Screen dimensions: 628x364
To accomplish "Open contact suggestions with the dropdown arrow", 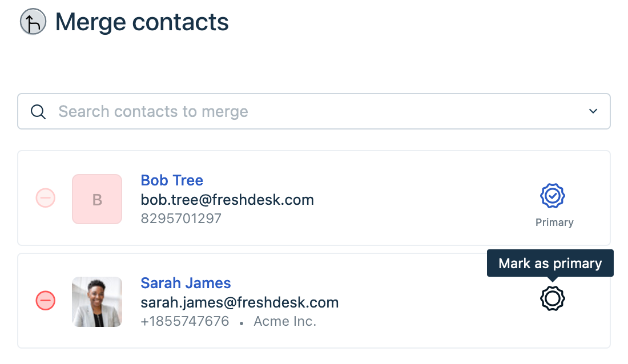I will (x=593, y=111).
